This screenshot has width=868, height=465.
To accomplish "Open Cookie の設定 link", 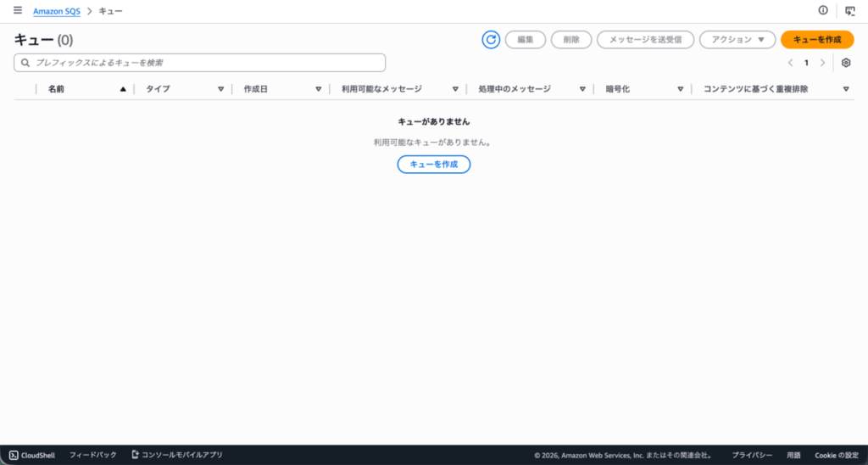I will pyautogui.click(x=836, y=455).
